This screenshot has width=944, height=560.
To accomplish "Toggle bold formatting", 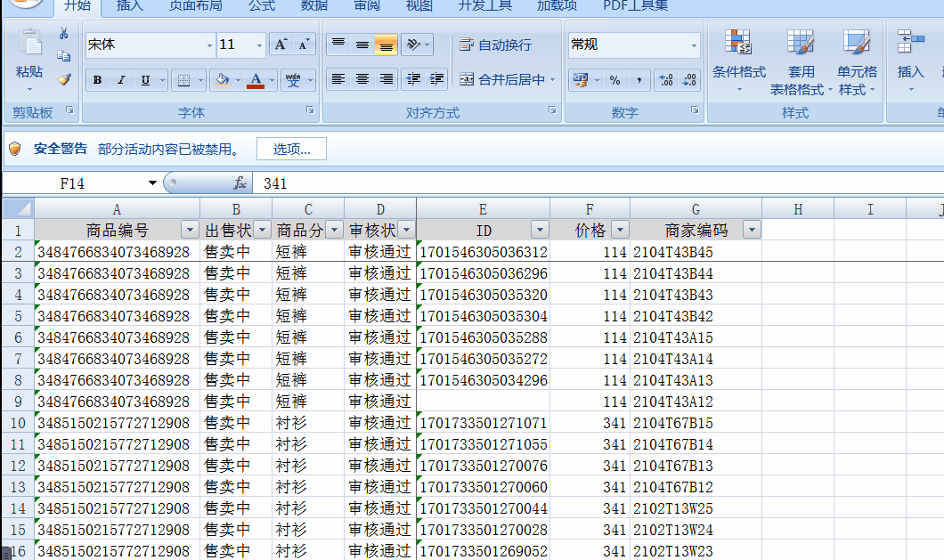I will [x=96, y=80].
